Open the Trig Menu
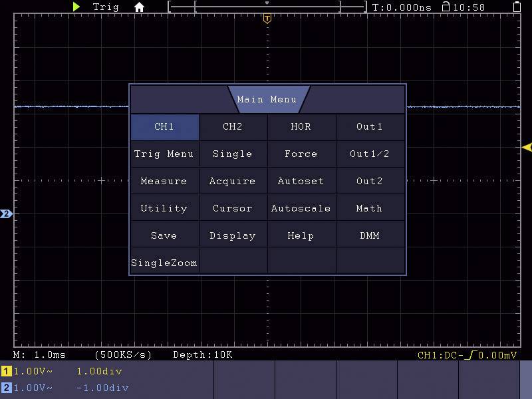Image resolution: width=532 pixels, height=399 pixels. tap(164, 154)
